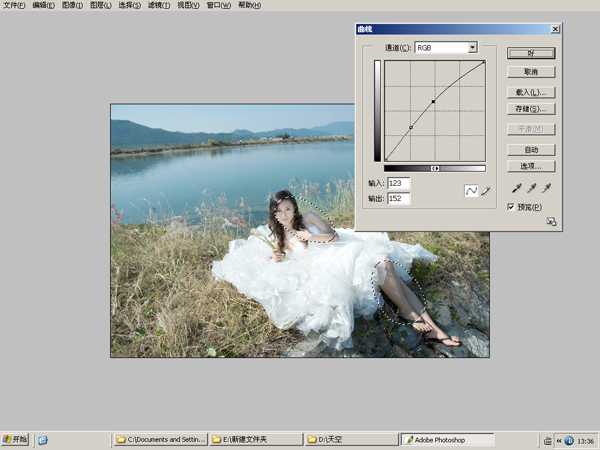Open the 图像 (Image) menu
The image size is (600, 450).
click(71, 6)
